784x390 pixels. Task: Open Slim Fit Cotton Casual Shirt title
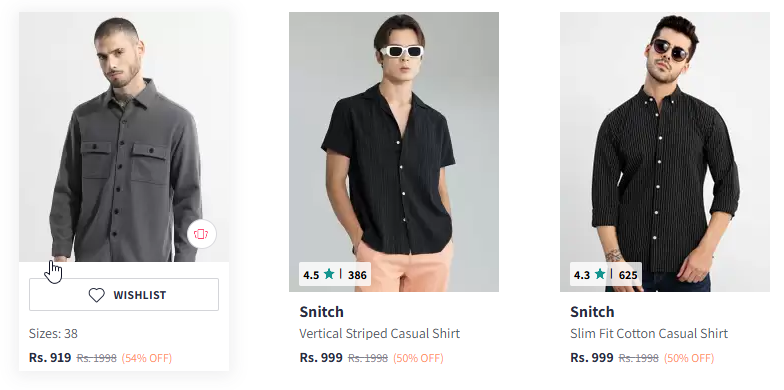(649, 334)
